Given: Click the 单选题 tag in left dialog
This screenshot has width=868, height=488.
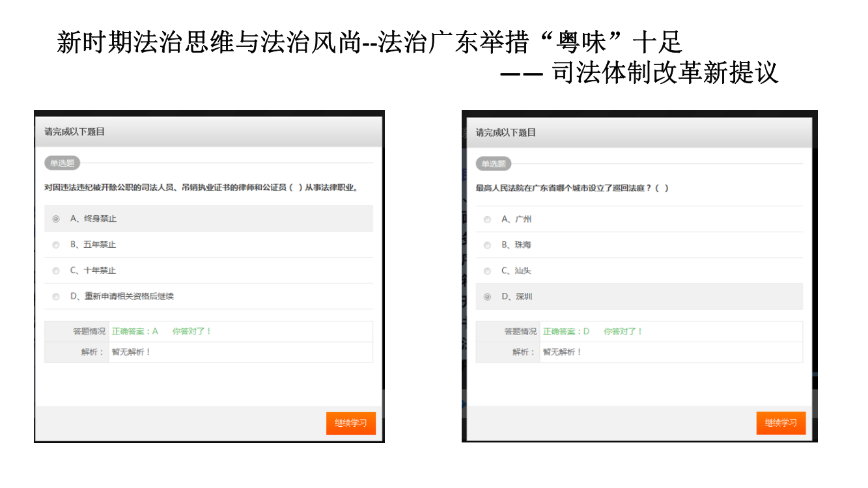Looking at the screenshot, I should [x=62, y=163].
